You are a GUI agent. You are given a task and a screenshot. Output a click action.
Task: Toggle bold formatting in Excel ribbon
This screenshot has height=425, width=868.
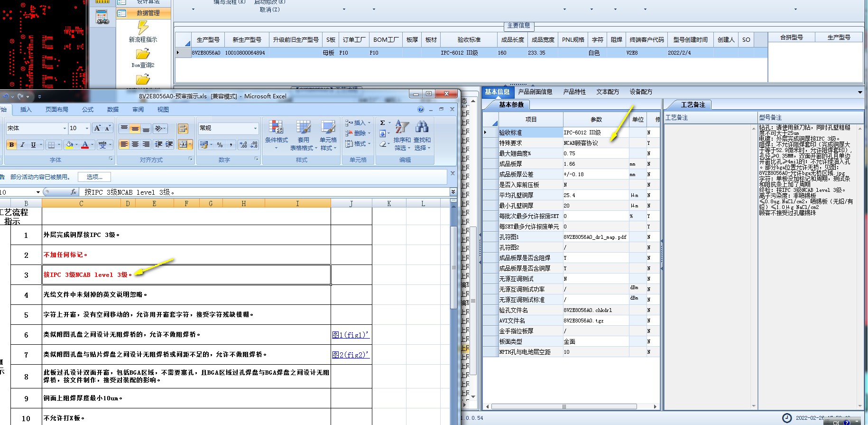click(11, 144)
